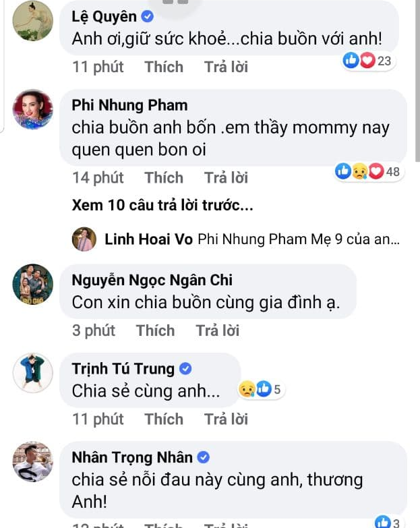This screenshot has width=420, height=528.
Task: Open Trịnh Tú Trung's profile picture
Action: 32,372
